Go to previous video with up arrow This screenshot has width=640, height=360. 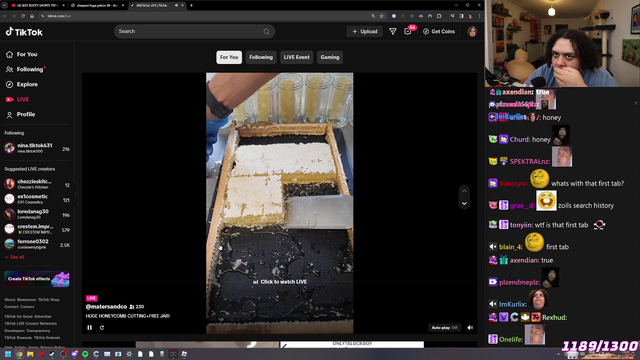[x=464, y=191]
